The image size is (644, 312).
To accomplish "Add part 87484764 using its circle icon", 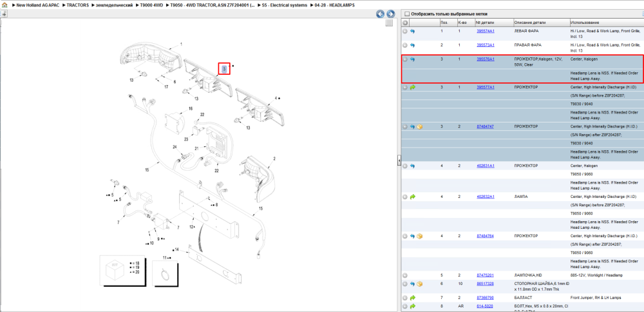I will pos(405,236).
